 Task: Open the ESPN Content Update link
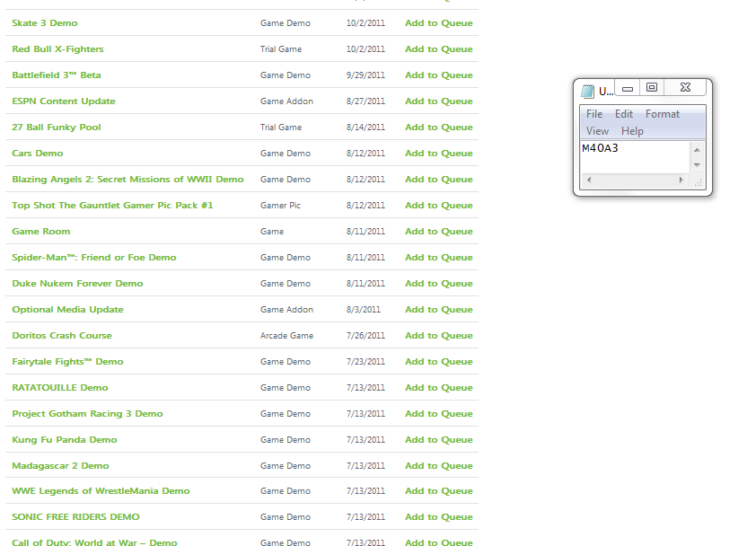(63, 101)
